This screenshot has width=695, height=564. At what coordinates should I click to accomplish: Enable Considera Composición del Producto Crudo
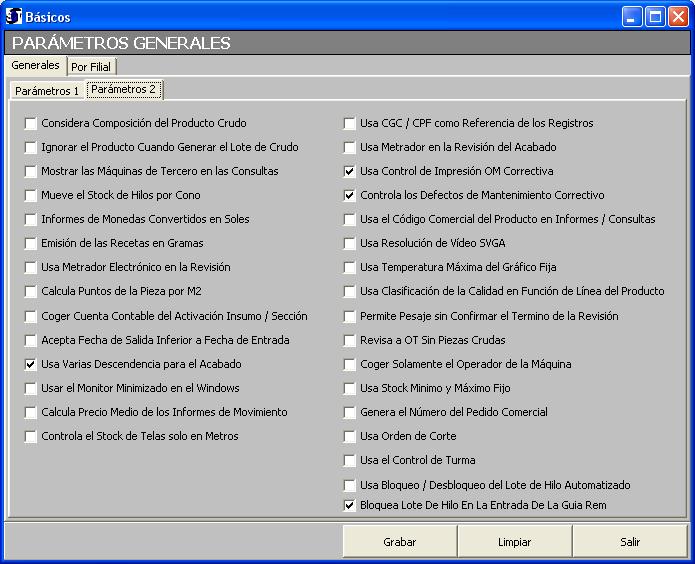pos(31,124)
